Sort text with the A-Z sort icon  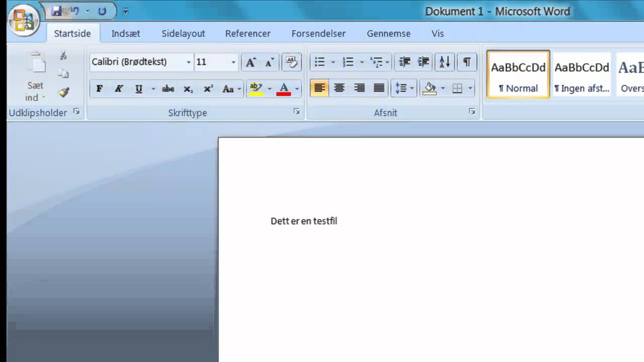click(445, 62)
